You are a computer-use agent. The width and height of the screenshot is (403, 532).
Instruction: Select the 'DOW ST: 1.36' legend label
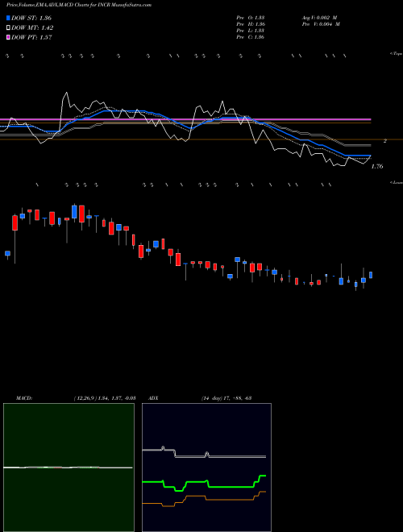coord(31,18)
